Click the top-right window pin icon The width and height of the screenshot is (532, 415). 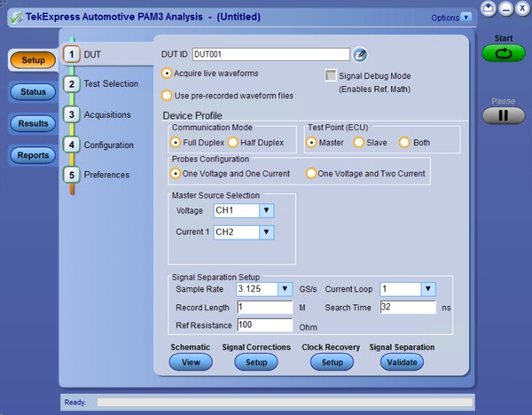click(489, 8)
